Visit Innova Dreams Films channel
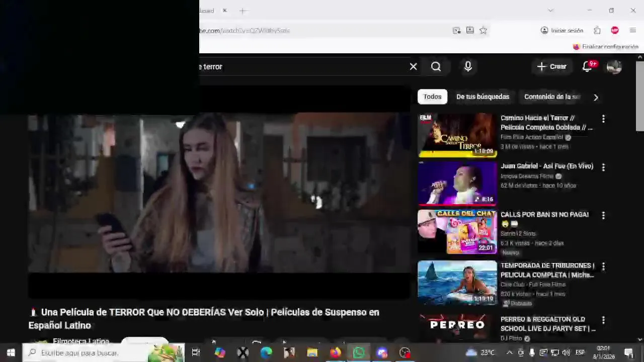644x362 pixels. tap(527, 176)
